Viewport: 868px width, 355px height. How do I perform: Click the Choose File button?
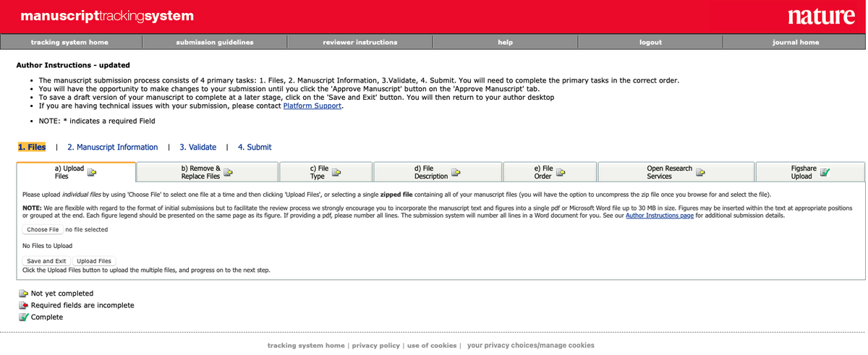43,230
